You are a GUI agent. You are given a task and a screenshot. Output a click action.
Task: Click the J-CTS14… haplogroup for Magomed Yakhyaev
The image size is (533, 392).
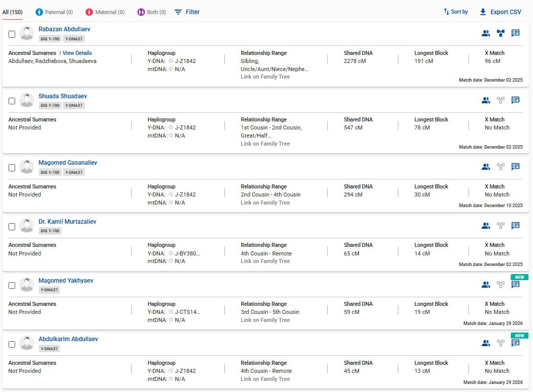point(187,312)
